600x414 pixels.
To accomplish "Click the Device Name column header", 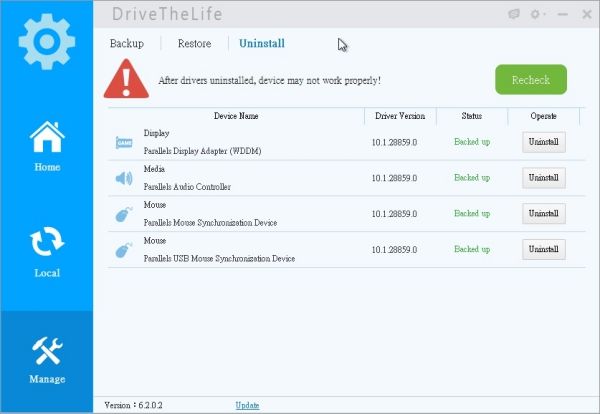I will [236, 116].
